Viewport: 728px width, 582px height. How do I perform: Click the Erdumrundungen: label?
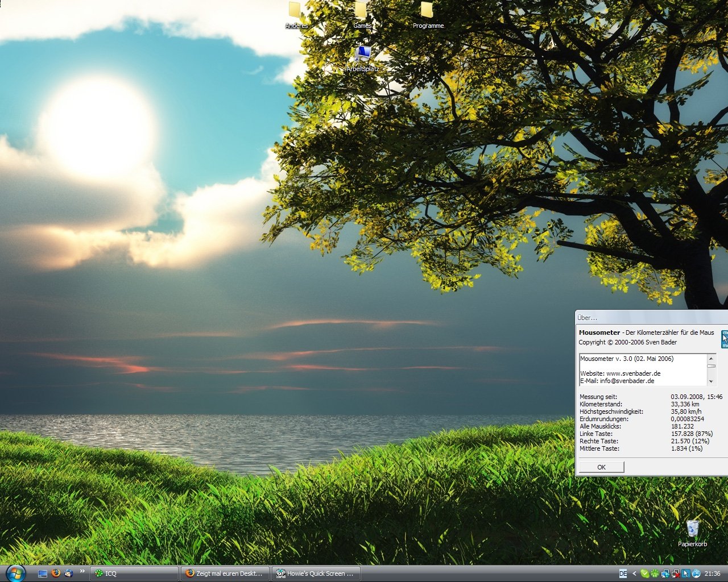pyautogui.click(x=604, y=419)
